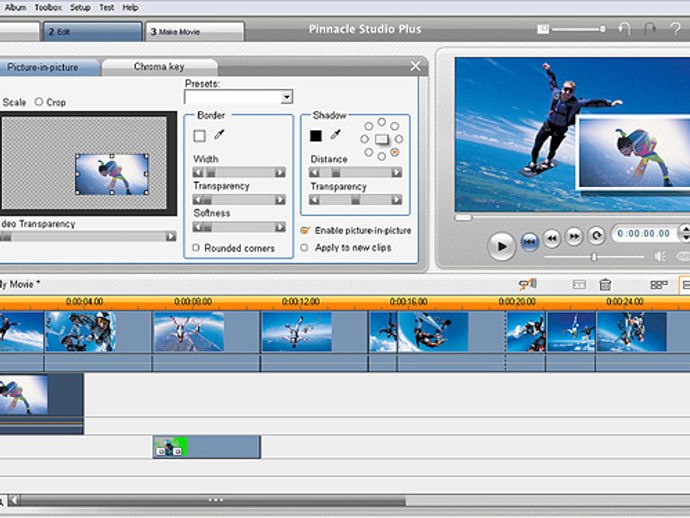Open the Help menu
The width and height of the screenshot is (690, 518).
pos(130,7)
